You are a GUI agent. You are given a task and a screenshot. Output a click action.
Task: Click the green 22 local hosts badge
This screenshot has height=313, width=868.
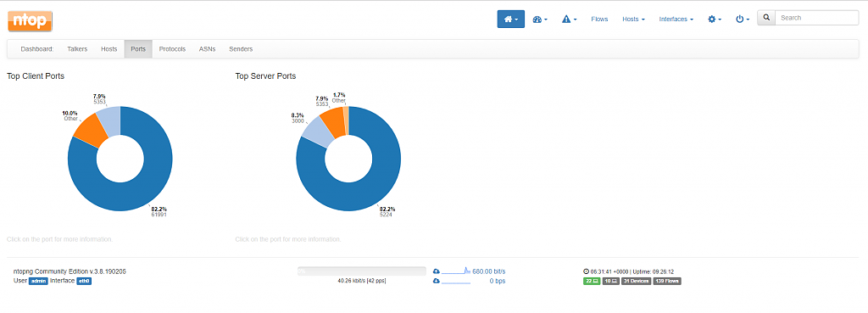(x=591, y=281)
